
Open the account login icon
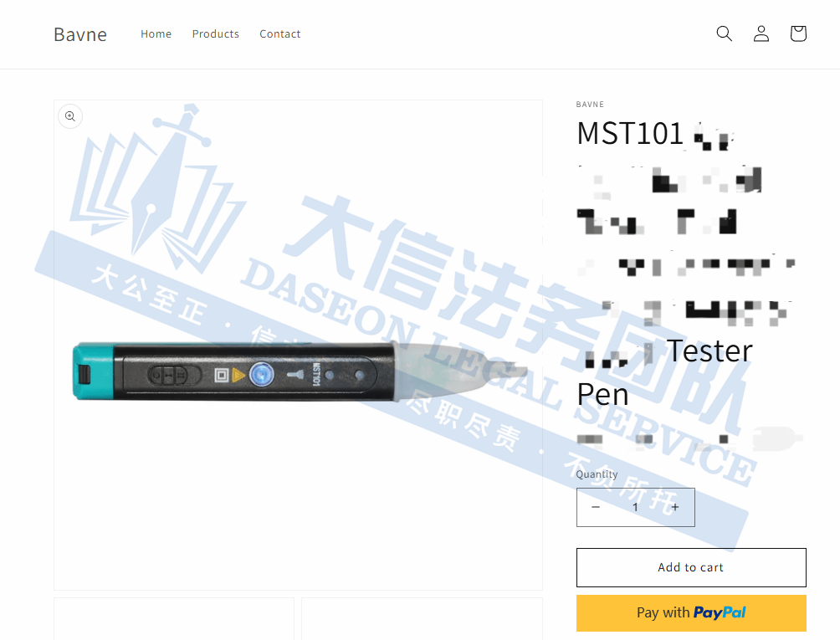(761, 33)
